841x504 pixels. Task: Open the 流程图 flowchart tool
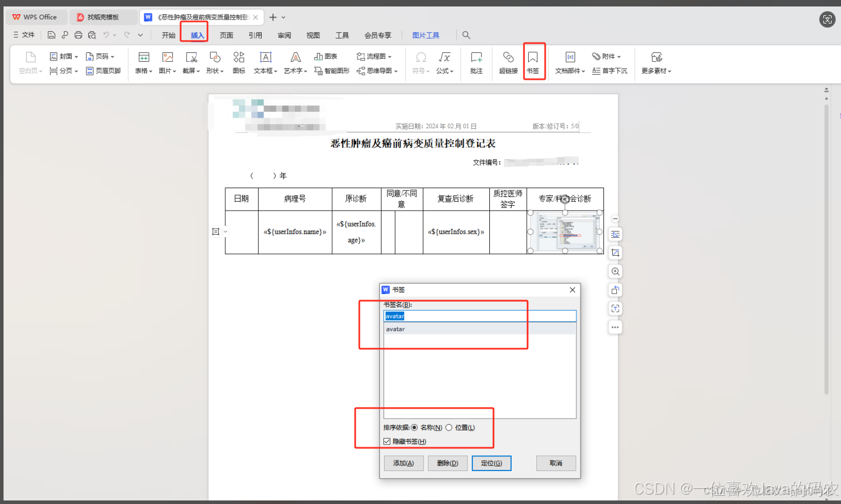click(374, 56)
